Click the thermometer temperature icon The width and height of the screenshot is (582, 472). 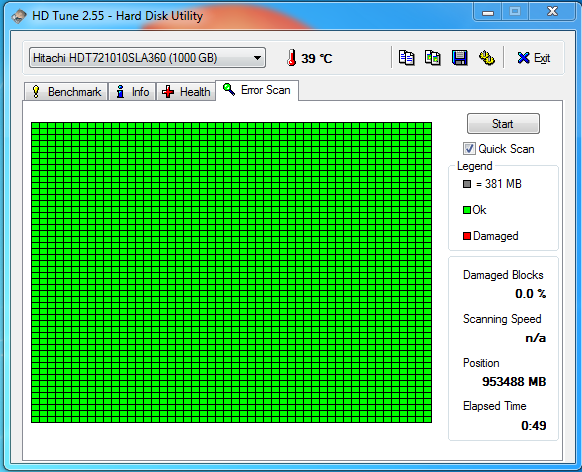tap(292, 58)
